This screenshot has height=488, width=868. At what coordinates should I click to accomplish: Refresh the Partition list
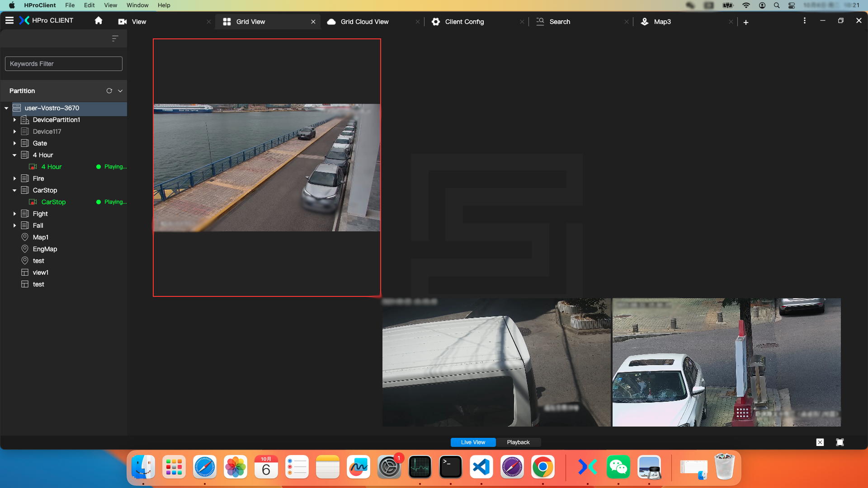pyautogui.click(x=109, y=91)
